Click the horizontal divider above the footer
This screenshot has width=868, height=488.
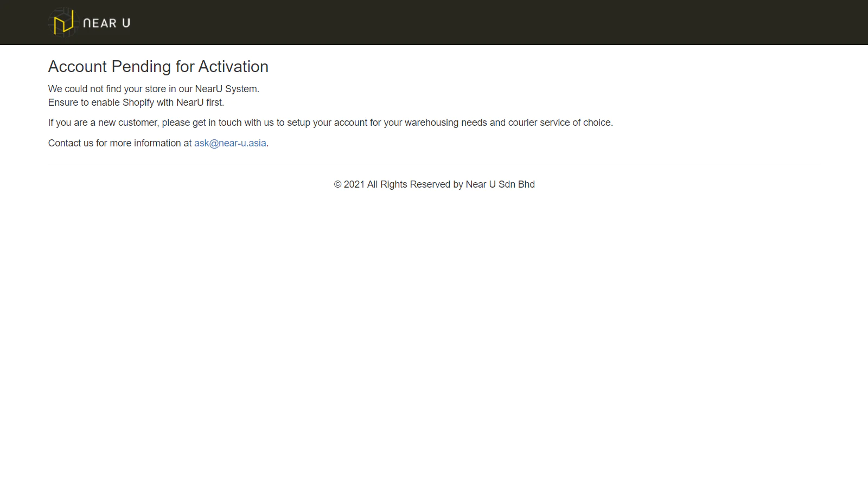coord(434,164)
